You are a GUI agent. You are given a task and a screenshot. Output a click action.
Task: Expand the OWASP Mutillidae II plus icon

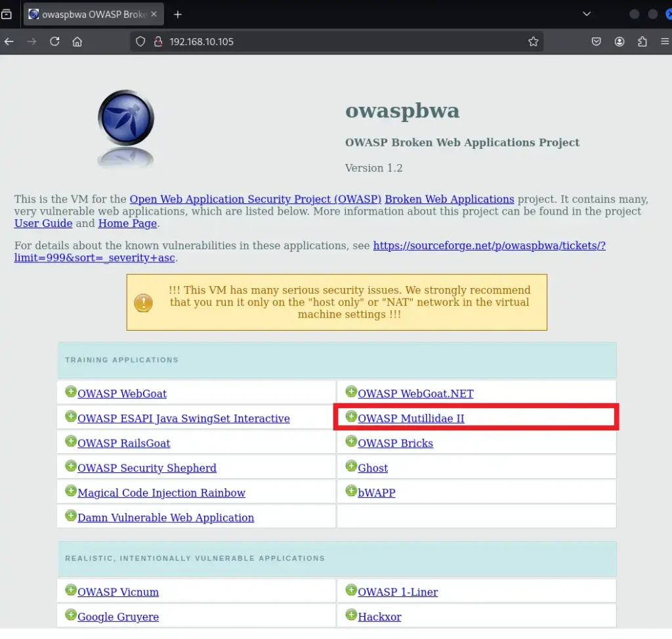(x=351, y=417)
